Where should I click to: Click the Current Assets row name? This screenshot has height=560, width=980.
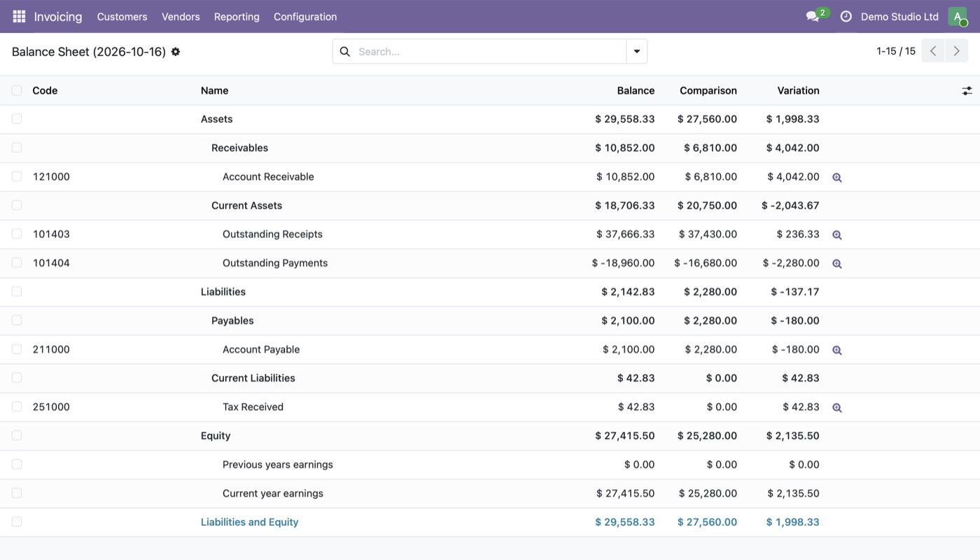coord(246,205)
